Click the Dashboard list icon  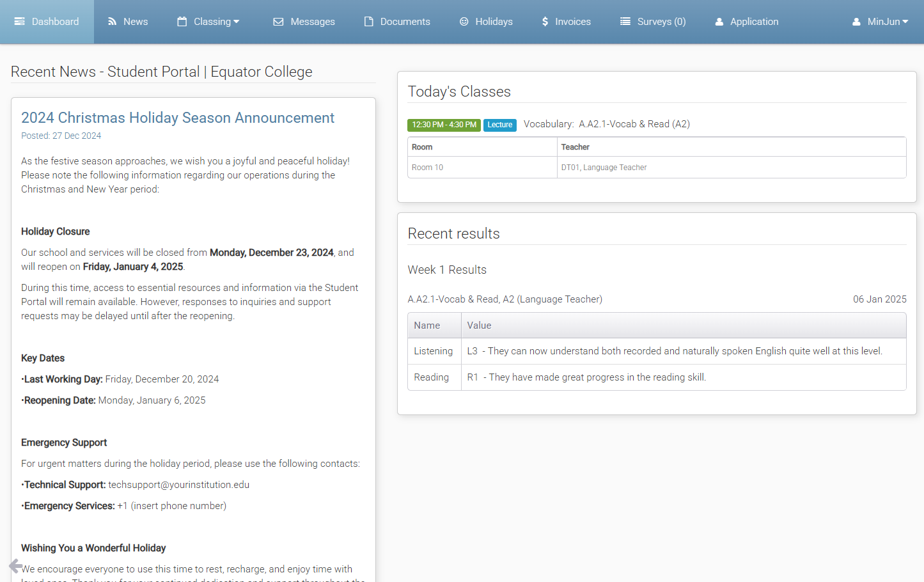(20, 22)
